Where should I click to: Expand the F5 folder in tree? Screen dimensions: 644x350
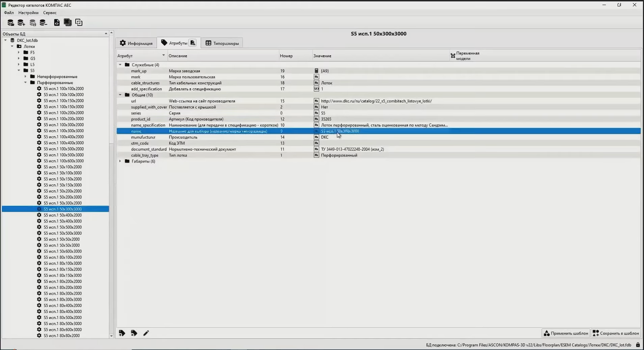(19, 53)
